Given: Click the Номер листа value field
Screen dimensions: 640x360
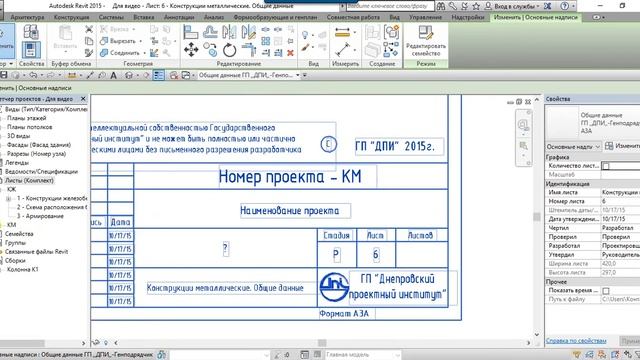Looking at the screenshot, I should point(620,201).
